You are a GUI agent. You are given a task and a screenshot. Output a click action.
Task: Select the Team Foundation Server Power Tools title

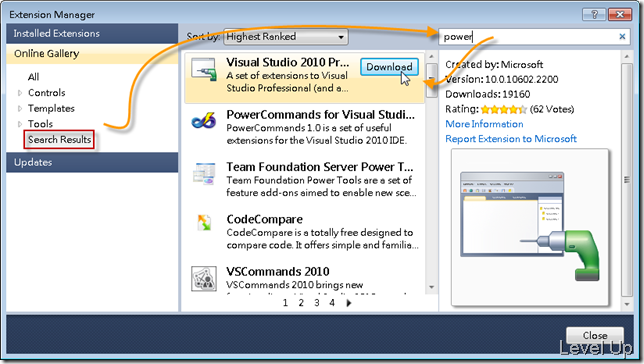coord(320,167)
